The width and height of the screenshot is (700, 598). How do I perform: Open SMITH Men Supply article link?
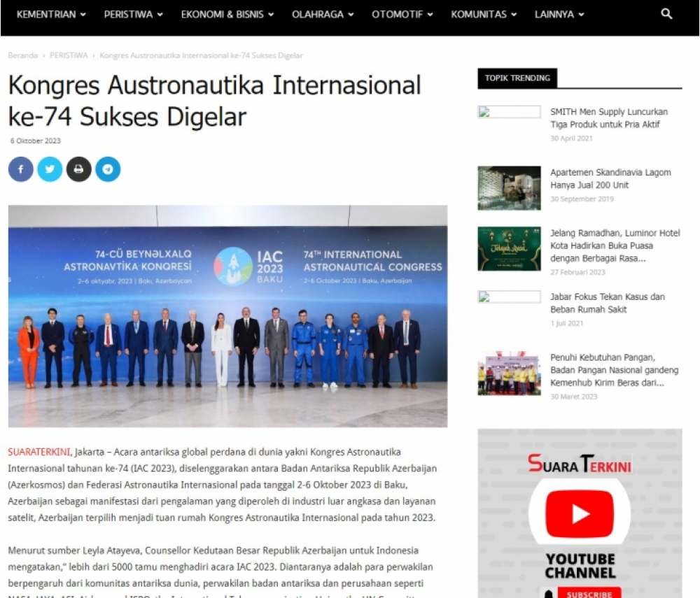click(x=609, y=118)
